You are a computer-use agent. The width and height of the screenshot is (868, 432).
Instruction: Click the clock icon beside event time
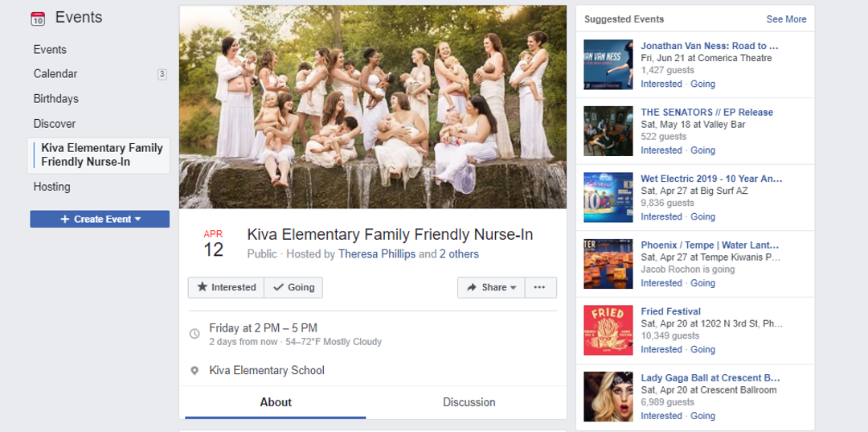pyautogui.click(x=194, y=334)
